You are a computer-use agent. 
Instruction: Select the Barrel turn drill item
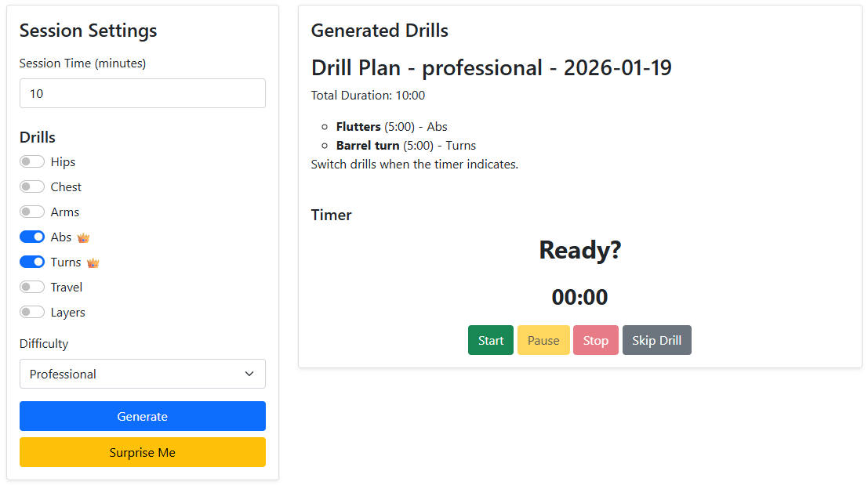coord(367,146)
